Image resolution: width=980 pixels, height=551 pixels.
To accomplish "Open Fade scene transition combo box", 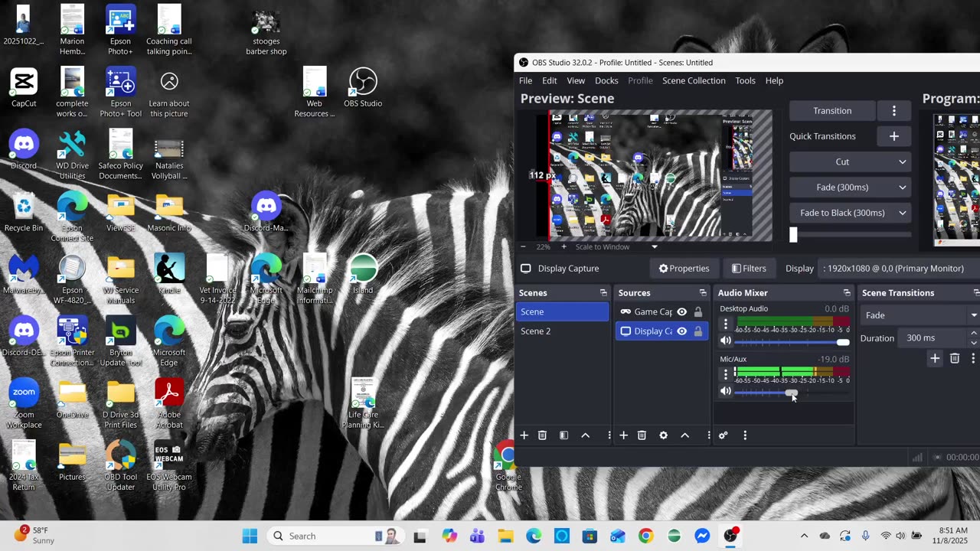I will pyautogui.click(x=920, y=315).
